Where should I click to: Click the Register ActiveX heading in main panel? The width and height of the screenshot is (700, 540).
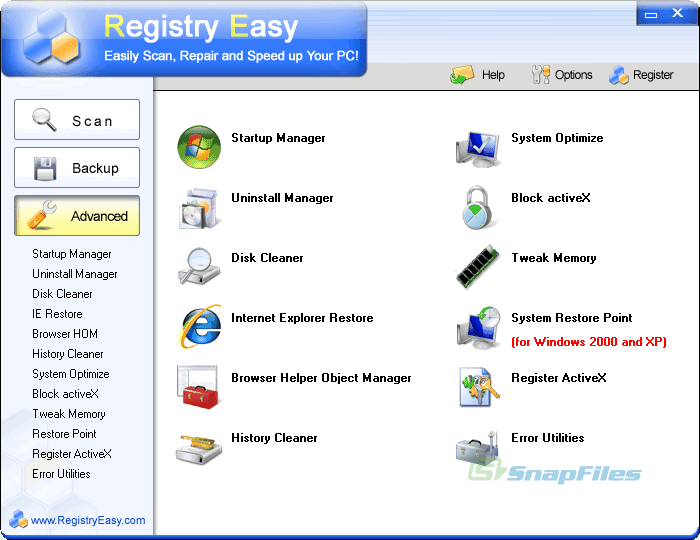point(558,378)
